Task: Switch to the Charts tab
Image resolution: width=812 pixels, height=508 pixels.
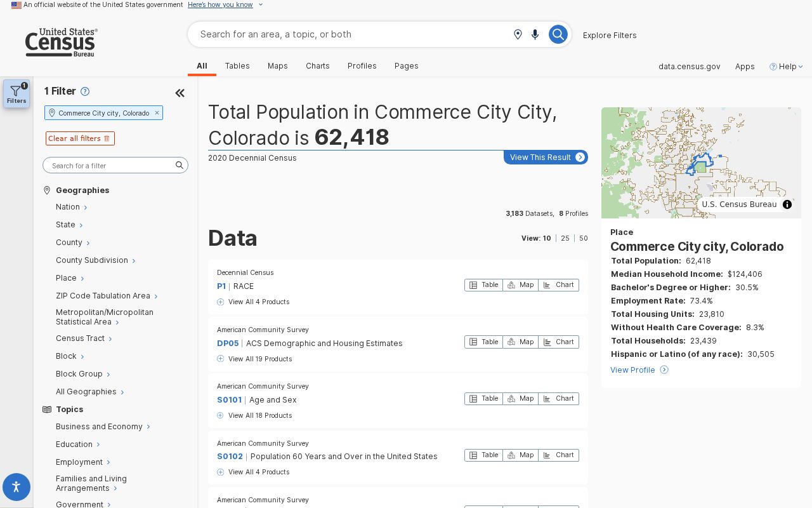Action: pyautogui.click(x=318, y=66)
